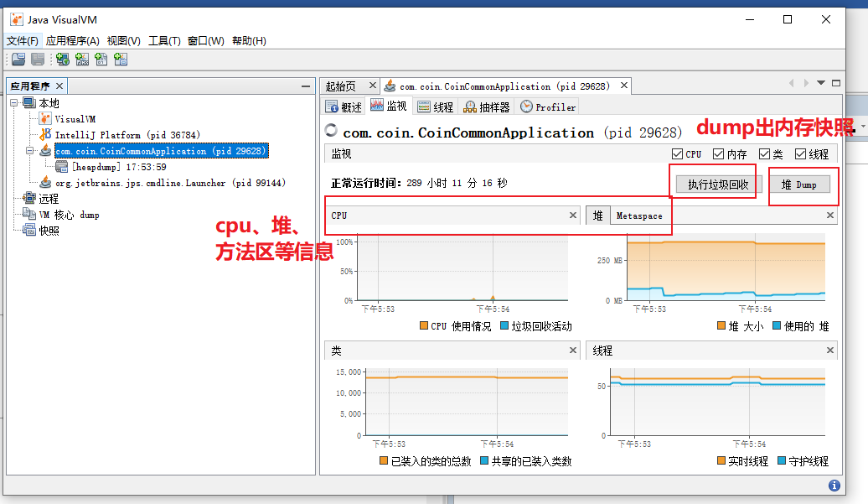868x504 pixels.
Task: Open the document list dropdown arrow
Action: tap(821, 83)
